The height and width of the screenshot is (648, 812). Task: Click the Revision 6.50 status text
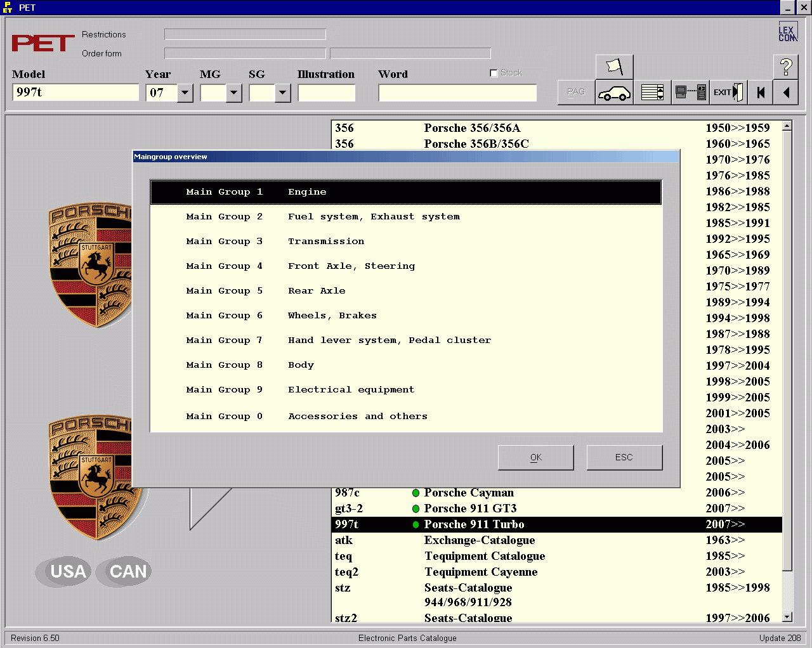[36, 638]
